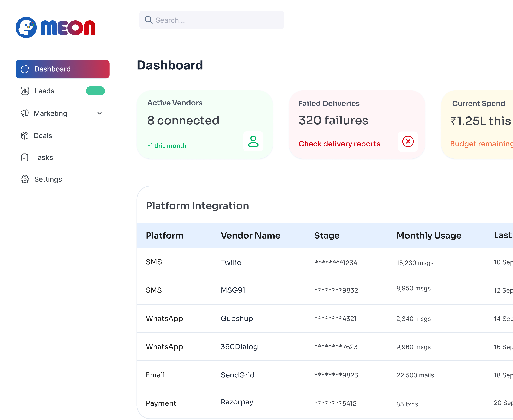Click the Dashboard pie chart icon
The height and width of the screenshot is (420, 513).
[x=25, y=69]
